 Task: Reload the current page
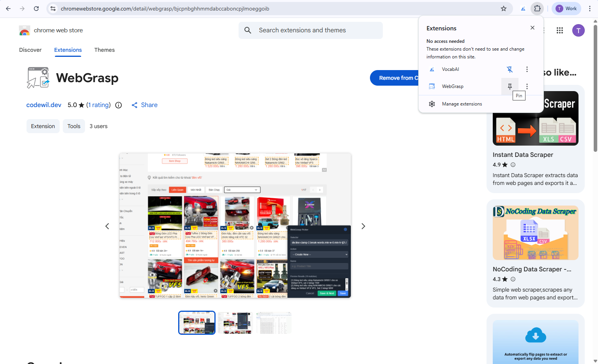pyautogui.click(x=36, y=8)
